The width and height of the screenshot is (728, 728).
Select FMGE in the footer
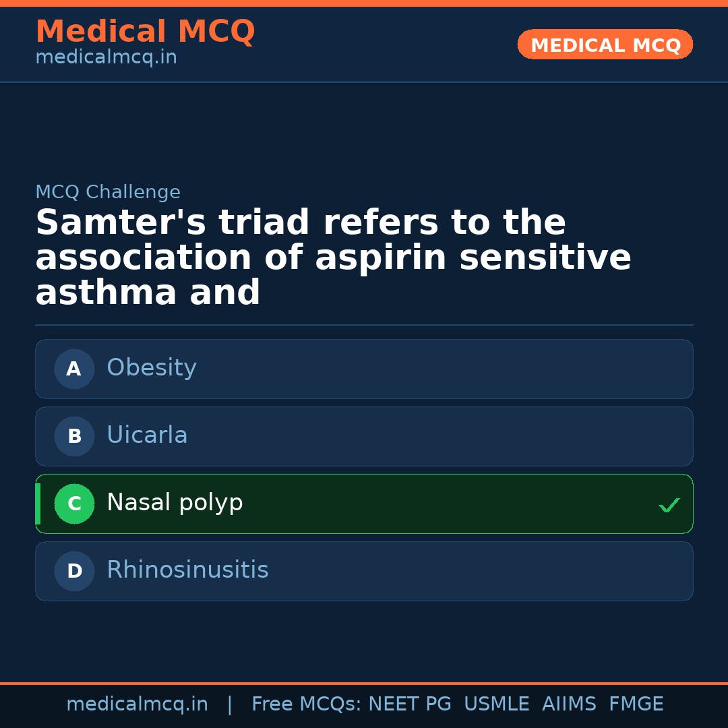(x=636, y=704)
